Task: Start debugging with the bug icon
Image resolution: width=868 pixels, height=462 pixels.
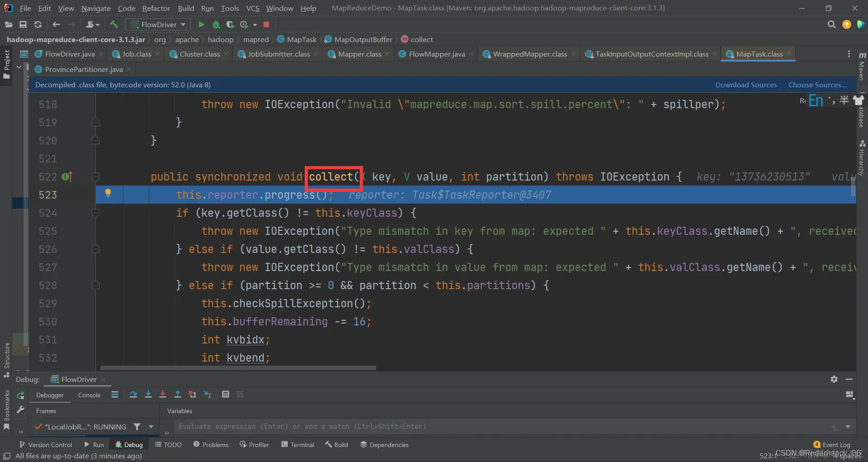Action: point(216,24)
